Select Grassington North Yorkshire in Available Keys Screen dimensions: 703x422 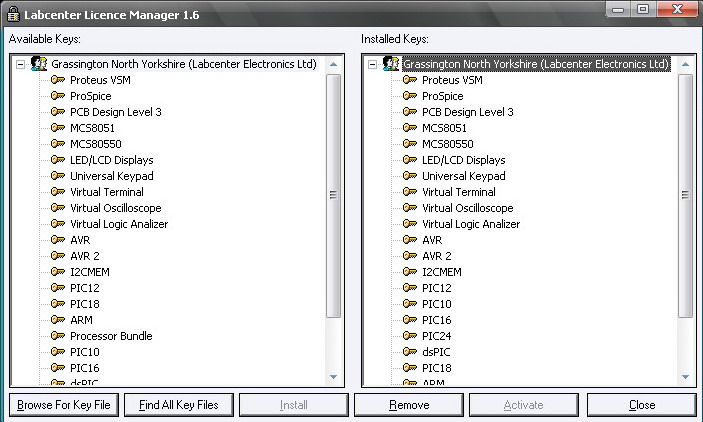click(x=184, y=64)
